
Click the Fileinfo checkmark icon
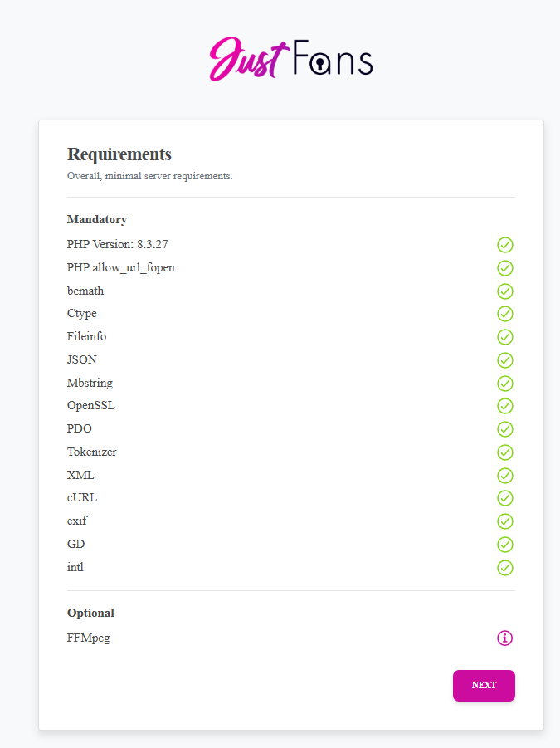505,337
